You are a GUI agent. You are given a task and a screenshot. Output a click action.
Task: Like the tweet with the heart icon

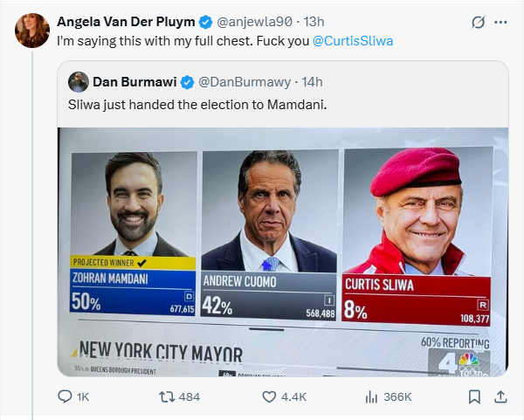[270, 396]
